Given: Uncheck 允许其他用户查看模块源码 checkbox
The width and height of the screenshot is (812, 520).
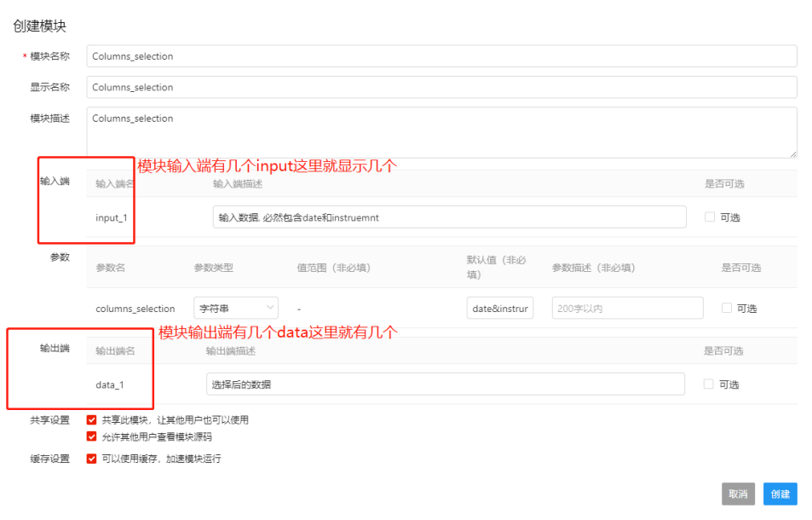Looking at the screenshot, I should click(92, 436).
